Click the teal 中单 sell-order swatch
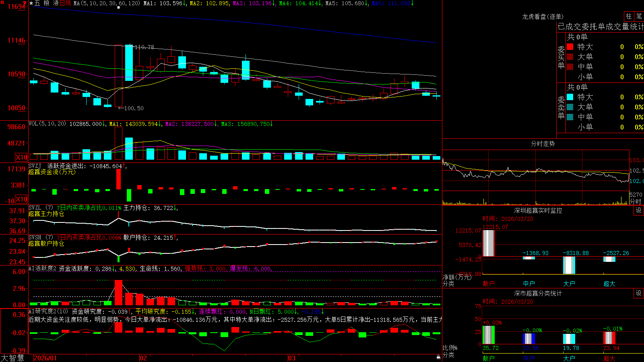Screen dimensions: 644x362 point(570,117)
